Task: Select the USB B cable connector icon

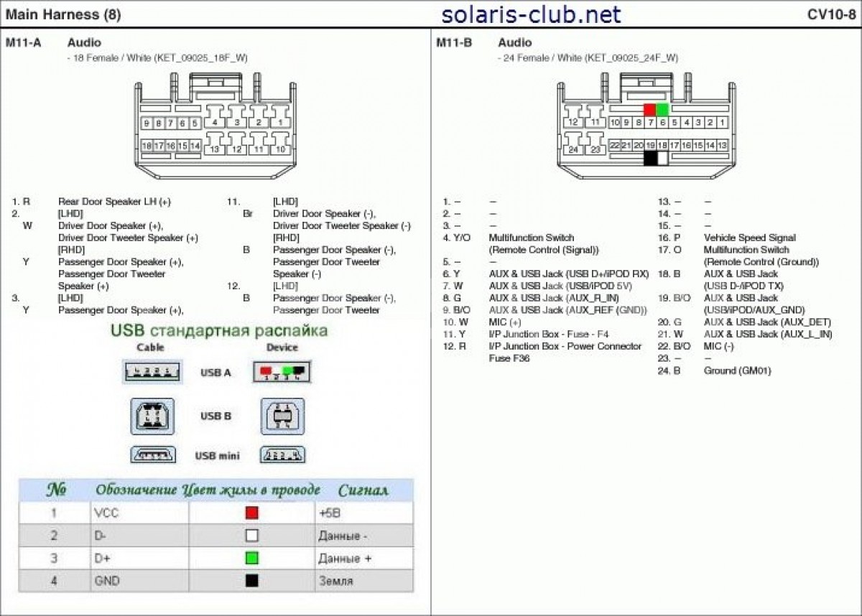Action: coord(152,416)
